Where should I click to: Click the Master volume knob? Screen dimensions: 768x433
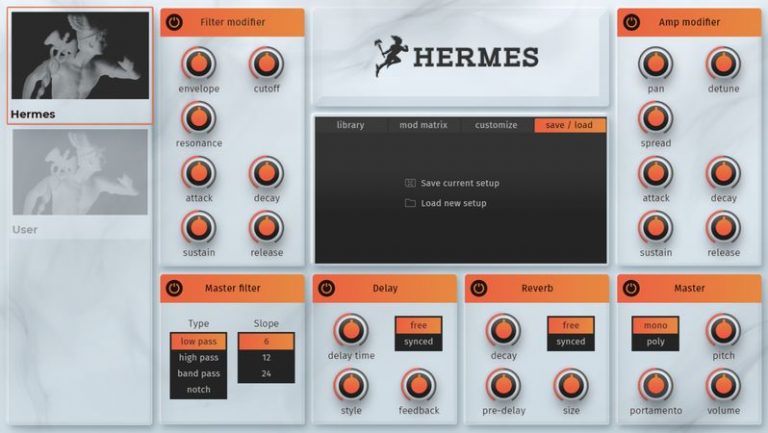pyautogui.click(x=723, y=385)
